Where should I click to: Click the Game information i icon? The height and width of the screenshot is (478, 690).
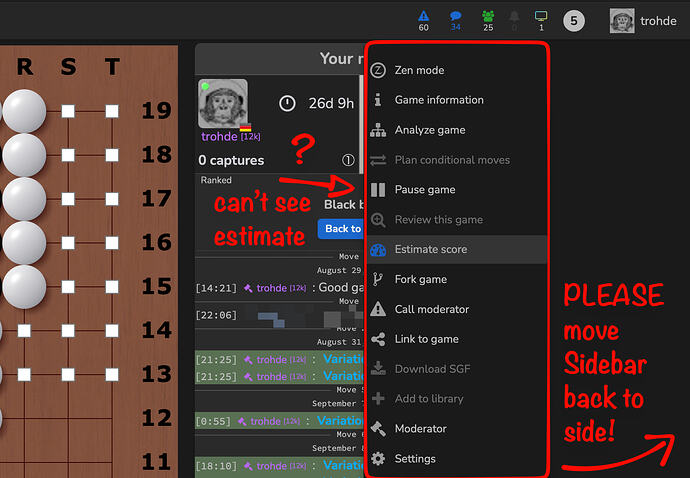click(378, 100)
